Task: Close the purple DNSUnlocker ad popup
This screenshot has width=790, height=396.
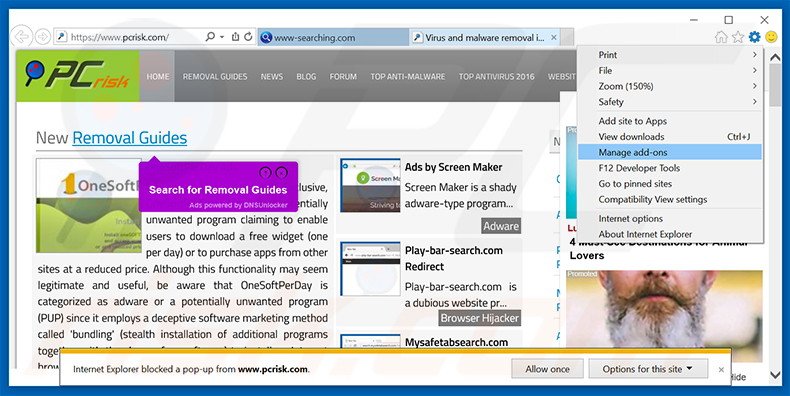Action: click(x=282, y=172)
